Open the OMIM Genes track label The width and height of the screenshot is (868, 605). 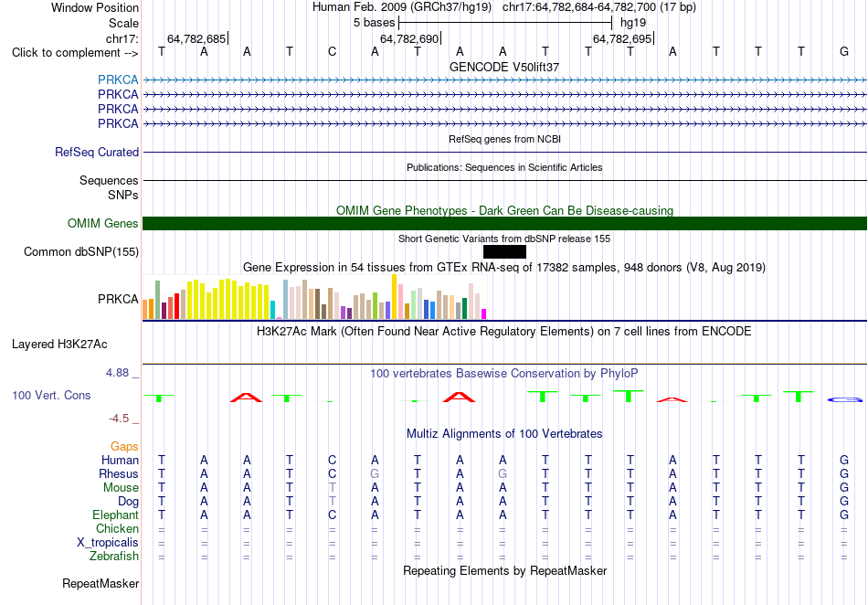click(102, 223)
